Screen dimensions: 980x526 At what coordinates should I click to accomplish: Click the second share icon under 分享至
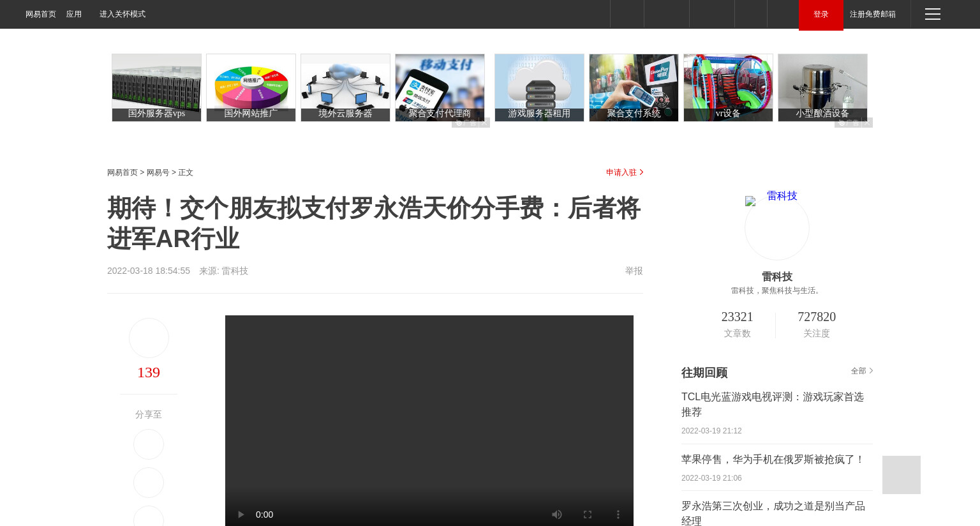(x=149, y=483)
